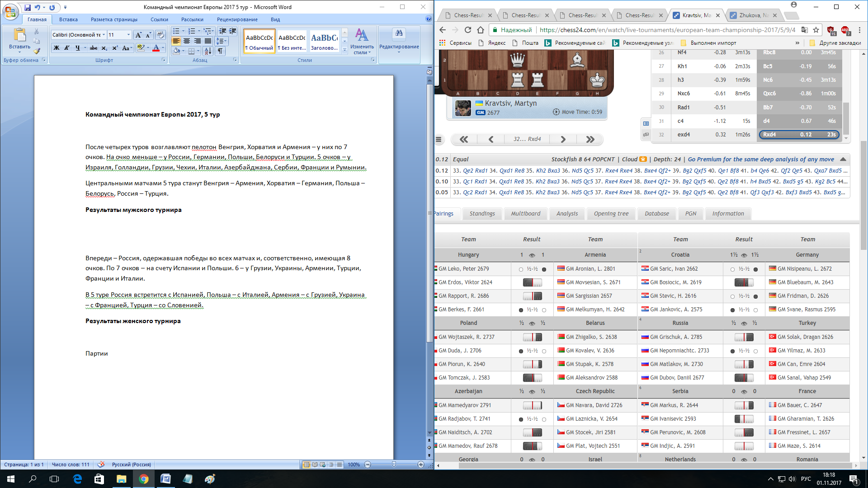The width and height of the screenshot is (868, 488).
Task: Toggle center text alignment
Action: (187, 41)
